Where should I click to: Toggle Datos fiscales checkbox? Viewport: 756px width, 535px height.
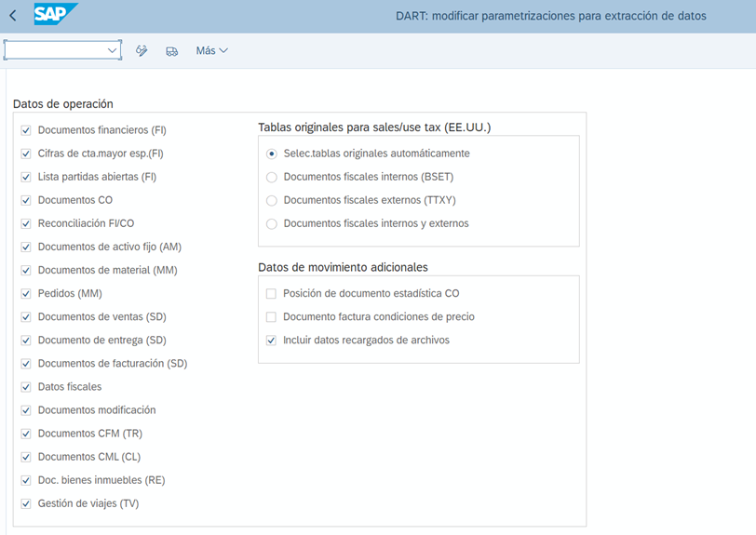(26, 387)
